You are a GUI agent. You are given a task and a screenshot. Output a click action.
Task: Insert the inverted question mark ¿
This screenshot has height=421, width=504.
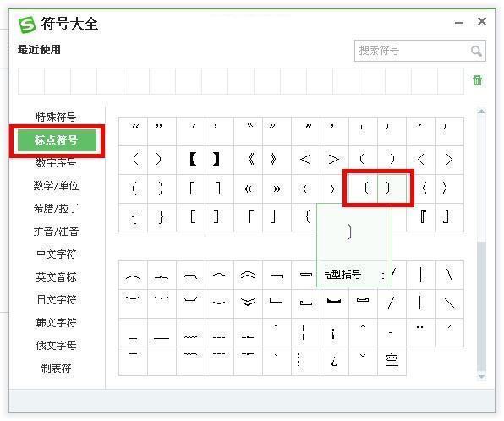(x=334, y=361)
